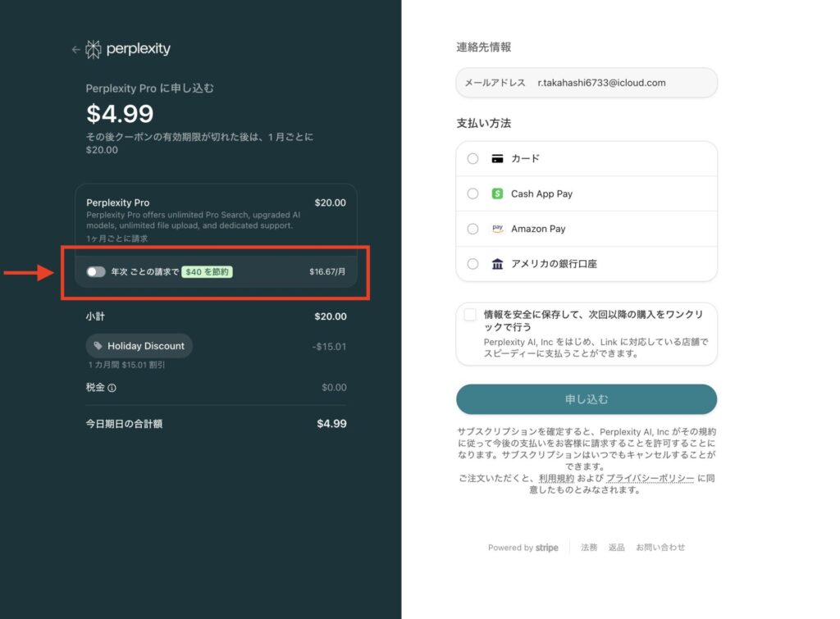Click the Holiday Discount tag icon
The image size is (840, 619).
point(98,346)
